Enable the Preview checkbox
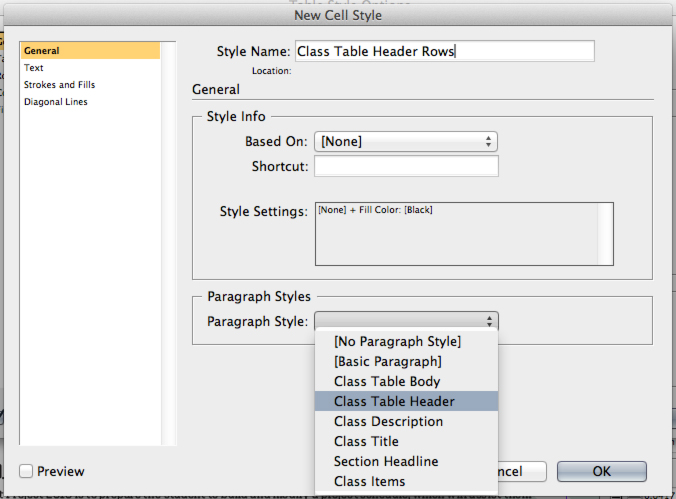Viewport: 676px width, 499px height. [x=26, y=471]
